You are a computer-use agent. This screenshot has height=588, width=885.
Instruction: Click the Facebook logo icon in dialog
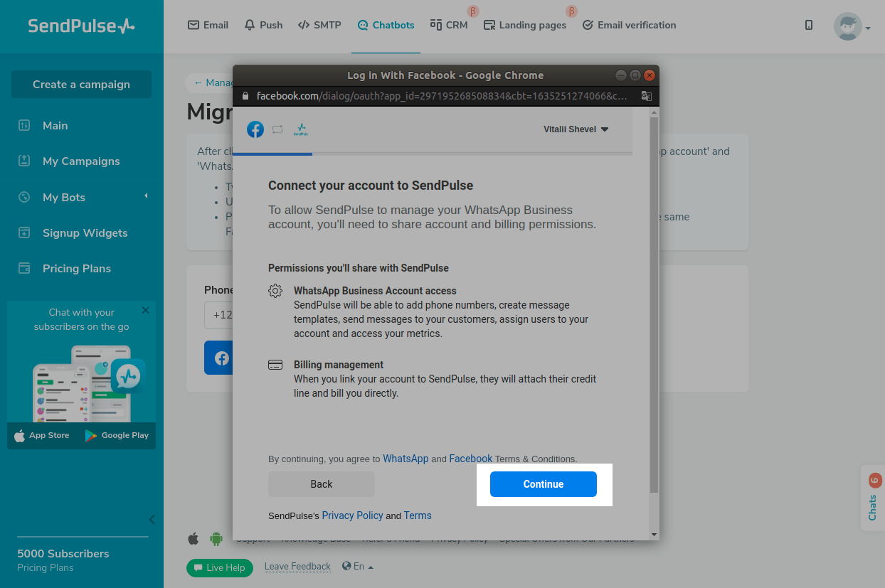[x=255, y=129]
